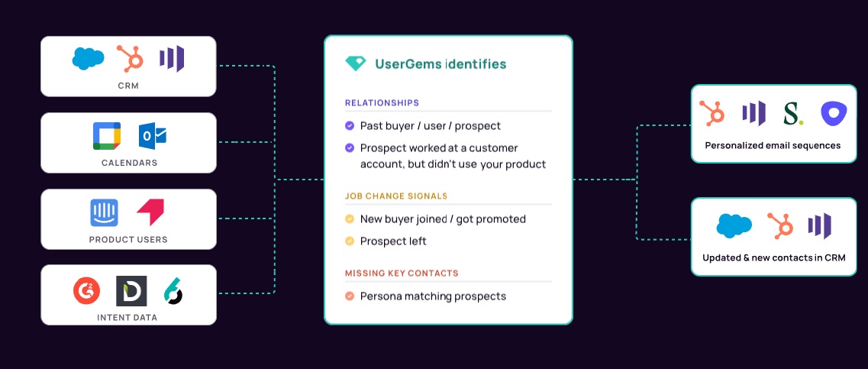This screenshot has width=868, height=369.
Task: Click the Salesloft S icon
Action: tap(792, 114)
